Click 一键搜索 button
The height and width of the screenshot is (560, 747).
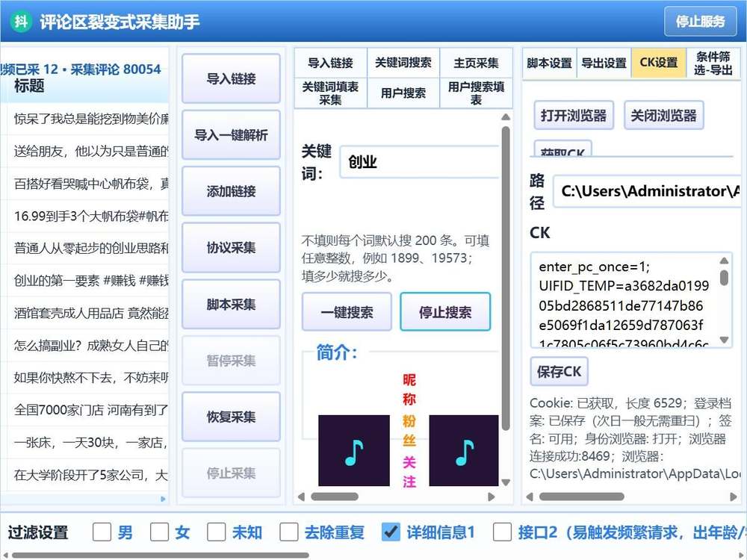coord(347,312)
